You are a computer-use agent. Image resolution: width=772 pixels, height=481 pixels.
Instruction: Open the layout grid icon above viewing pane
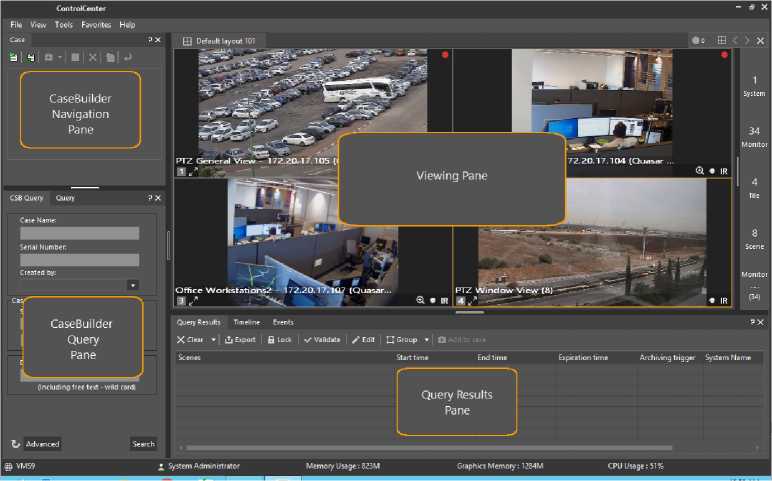722,40
